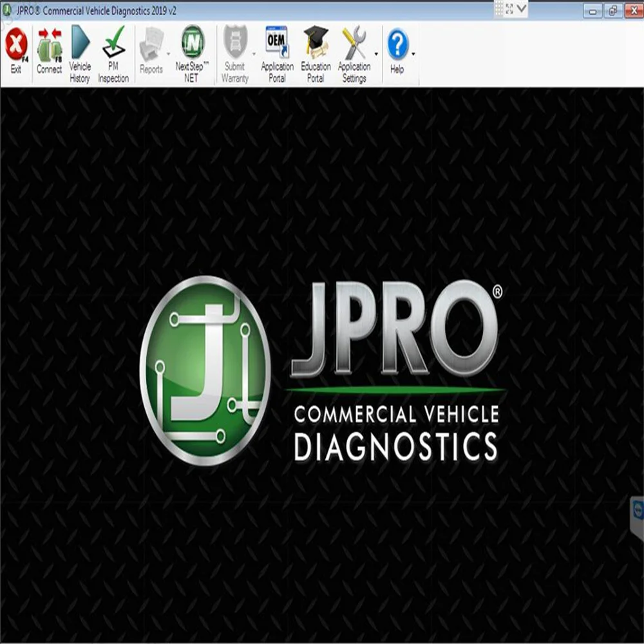Open the OEM Application Portal
This screenshot has width=644, height=644.
(277, 54)
